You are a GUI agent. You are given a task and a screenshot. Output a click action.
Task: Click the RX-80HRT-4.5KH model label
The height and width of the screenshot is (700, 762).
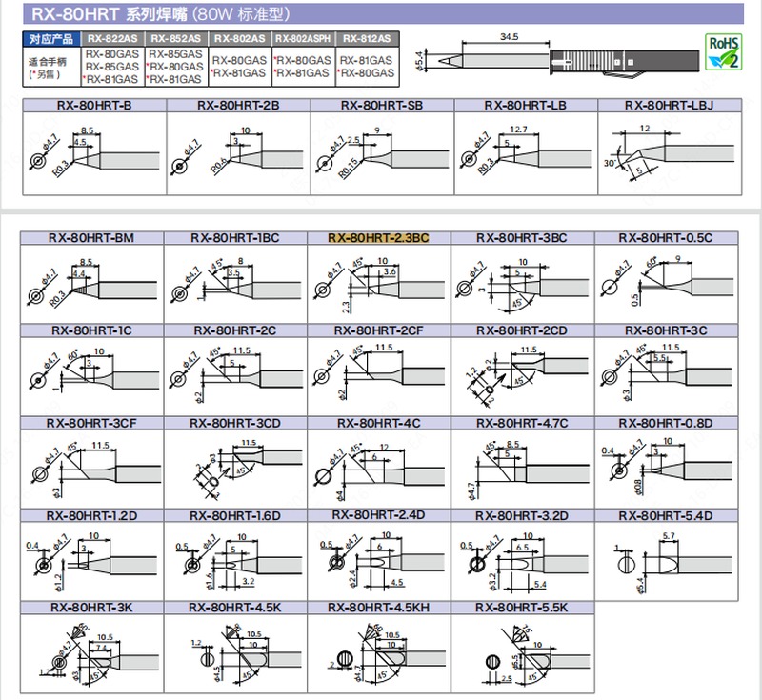378,607
